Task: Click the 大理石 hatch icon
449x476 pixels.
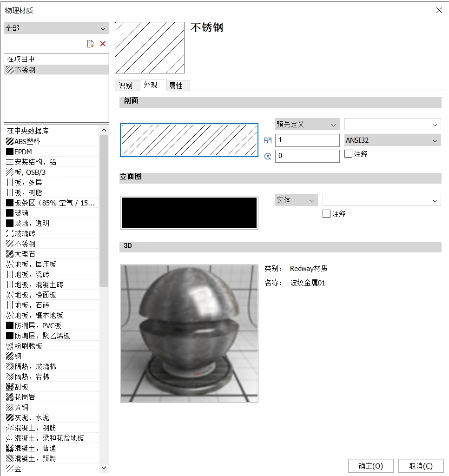Action: coord(10,254)
